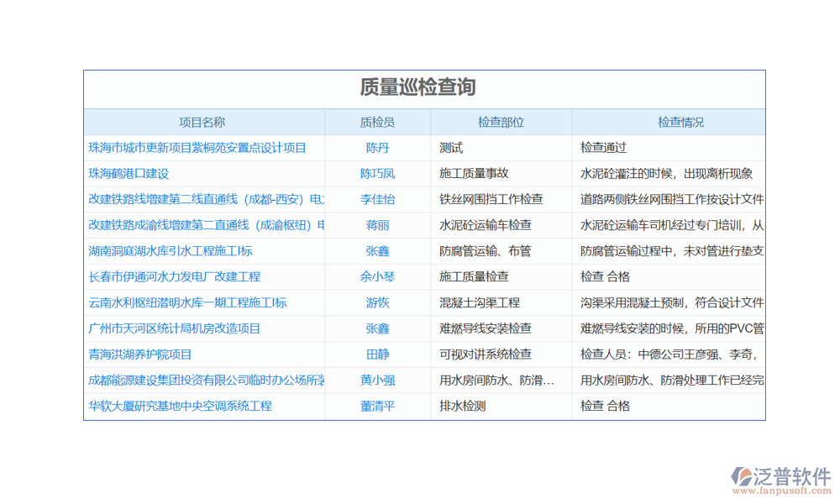Click the 施工质量事故 cell

click(x=474, y=174)
